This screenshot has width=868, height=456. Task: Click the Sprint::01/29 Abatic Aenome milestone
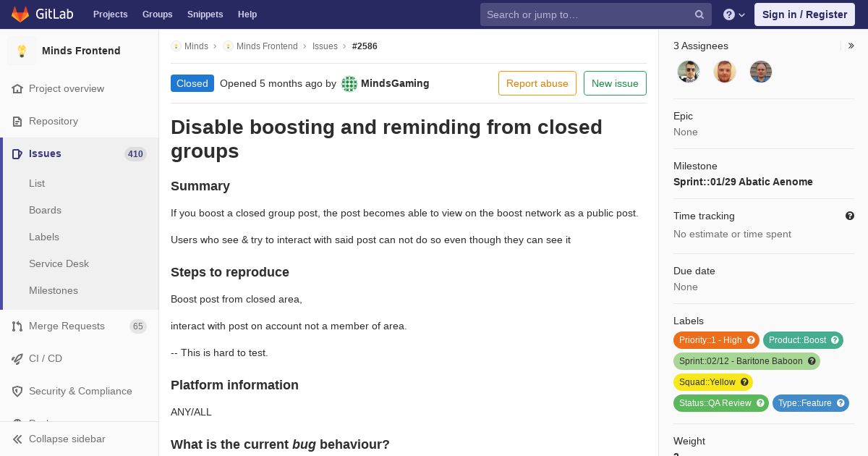pos(743,182)
